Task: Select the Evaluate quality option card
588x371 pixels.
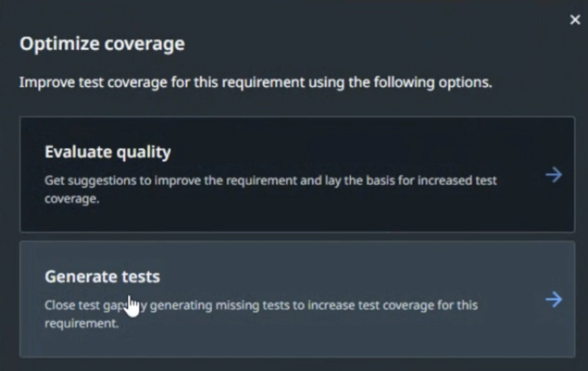Action: 295,174
